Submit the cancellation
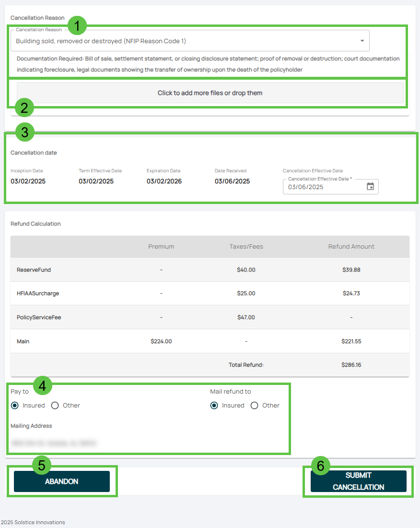Screen dimensions: 420x528 point(358,481)
